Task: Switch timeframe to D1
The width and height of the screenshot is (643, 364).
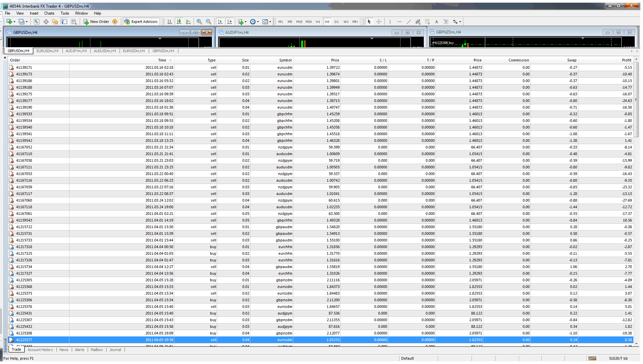Action: [336, 22]
